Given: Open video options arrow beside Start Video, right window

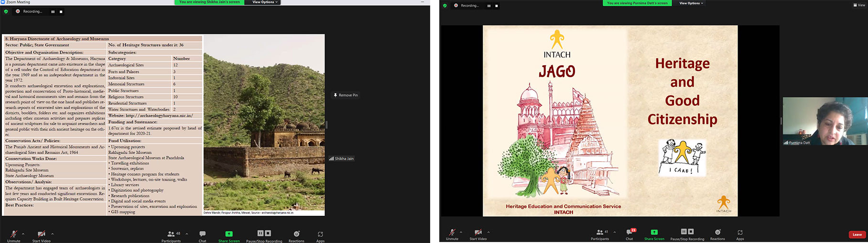Looking at the screenshot, I should point(488,232).
